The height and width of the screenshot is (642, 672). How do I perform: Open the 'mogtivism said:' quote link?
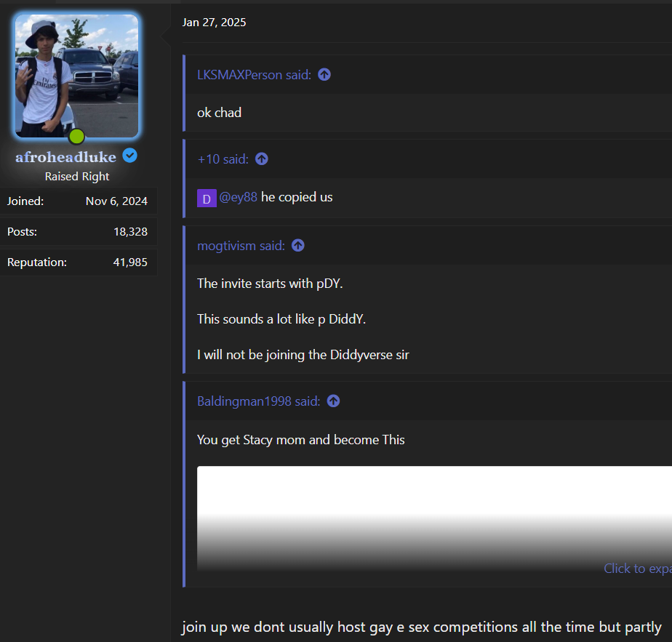click(x=241, y=246)
